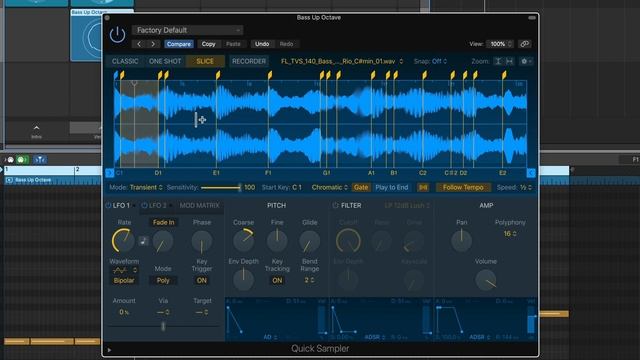The width and height of the screenshot is (640, 360).
Task: Click the Fade In label button
Action: click(163, 222)
